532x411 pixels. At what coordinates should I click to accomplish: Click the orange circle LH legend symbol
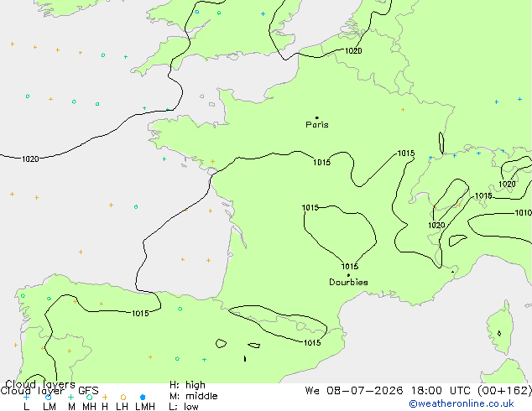click(x=123, y=397)
